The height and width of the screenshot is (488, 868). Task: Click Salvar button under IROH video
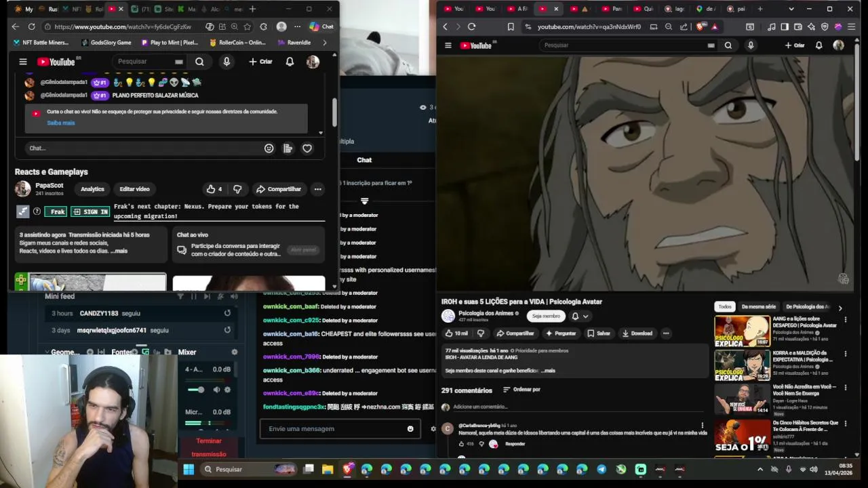(x=599, y=333)
